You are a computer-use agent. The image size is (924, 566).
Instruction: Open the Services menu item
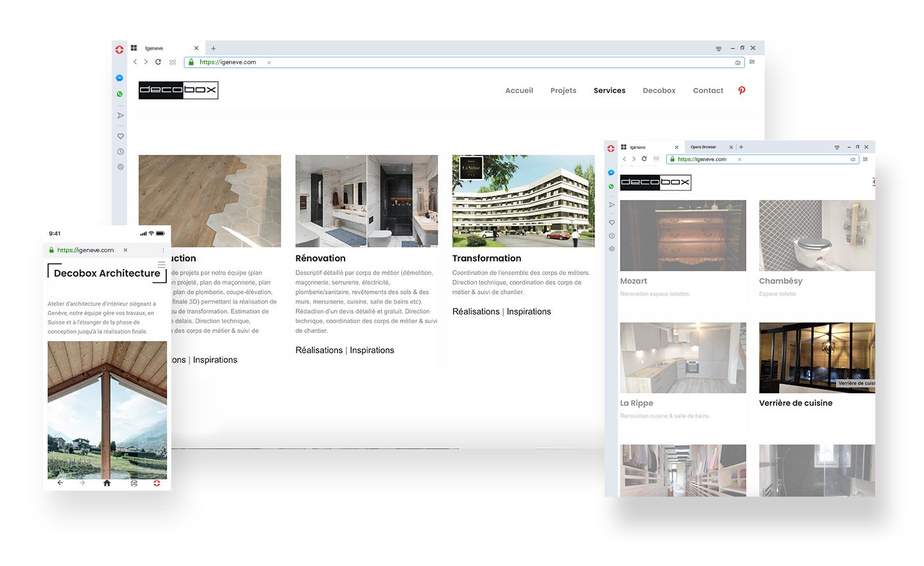point(610,90)
